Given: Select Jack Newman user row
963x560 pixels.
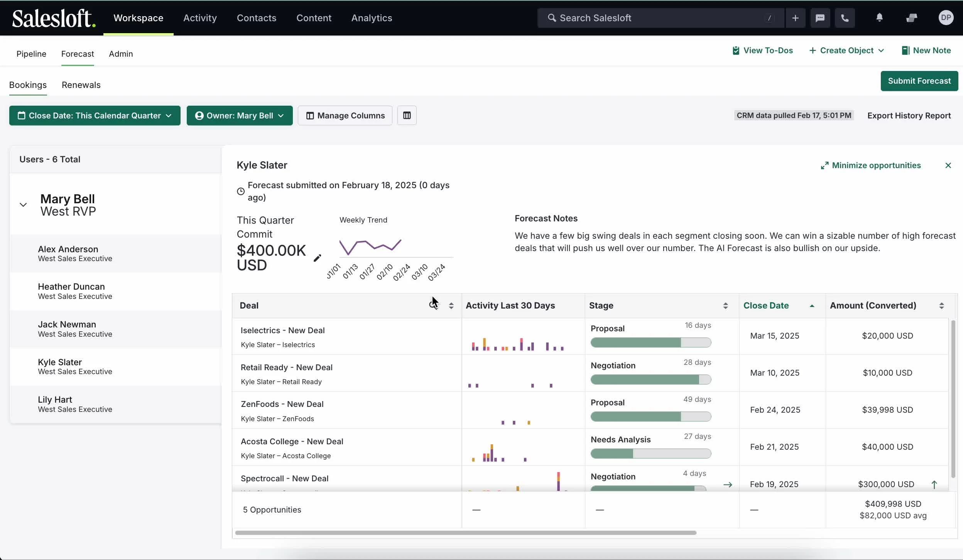Looking at the screenshot, I should [x=116, y=329].
